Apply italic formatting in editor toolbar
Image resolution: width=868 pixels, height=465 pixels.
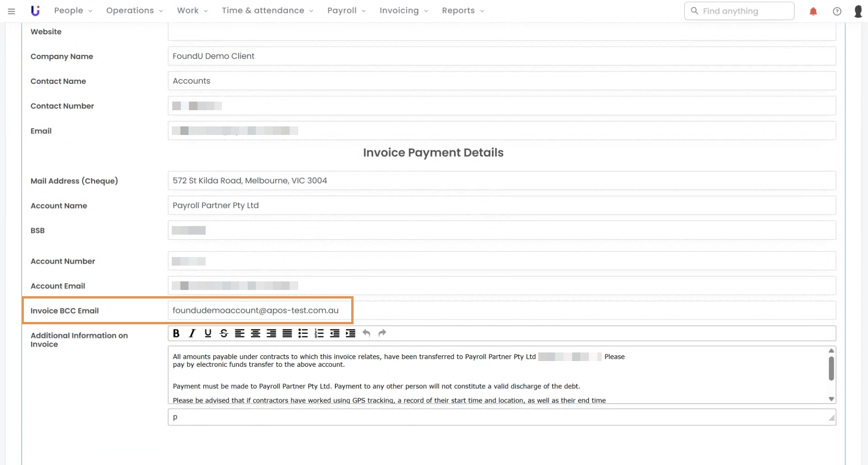tap(192, 333)
